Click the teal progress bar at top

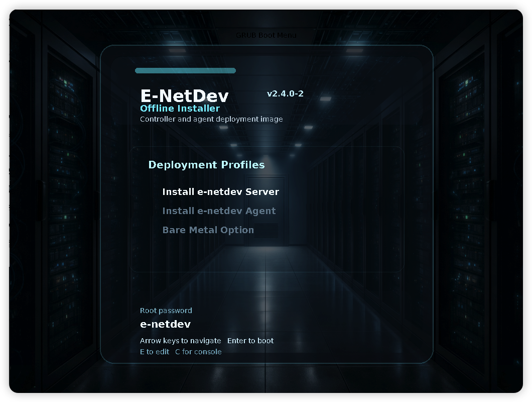point(185,71)
